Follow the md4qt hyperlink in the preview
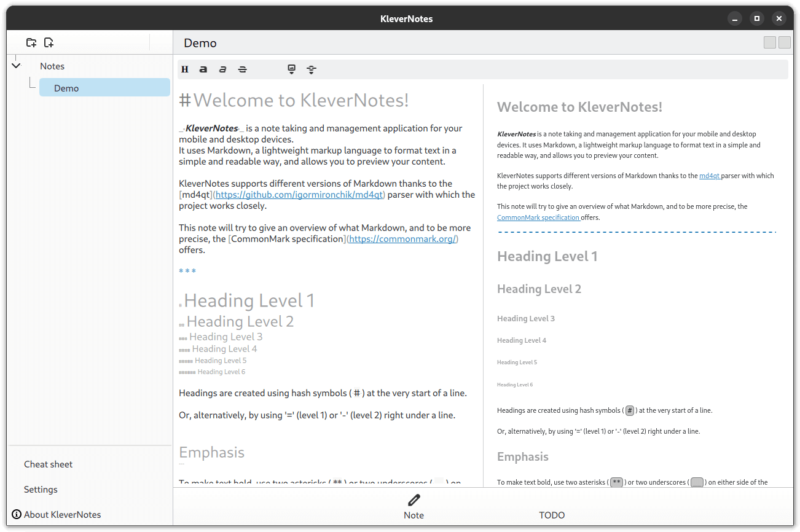 pos(710,175)
